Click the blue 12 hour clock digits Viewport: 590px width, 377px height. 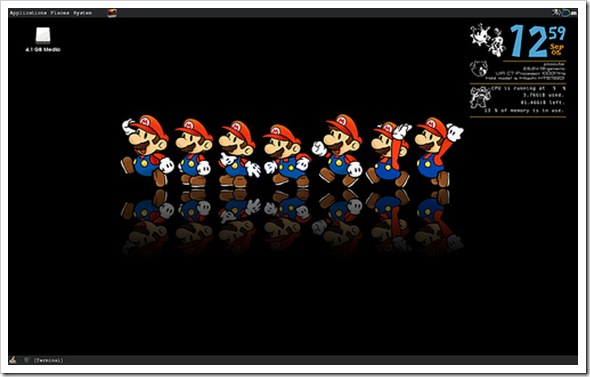point(529,41)
